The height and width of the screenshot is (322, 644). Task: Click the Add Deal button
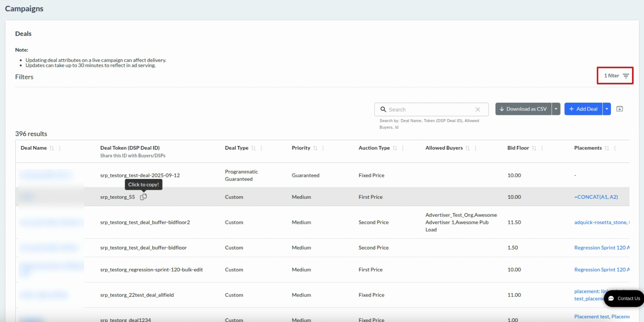(x=583, y=109)
